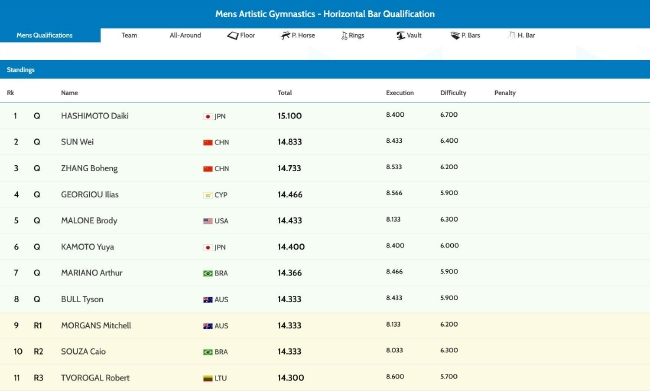Screen dimensions: 650x391
Task: Click the difficulty value 6.700
Action: tap(449, 114)
